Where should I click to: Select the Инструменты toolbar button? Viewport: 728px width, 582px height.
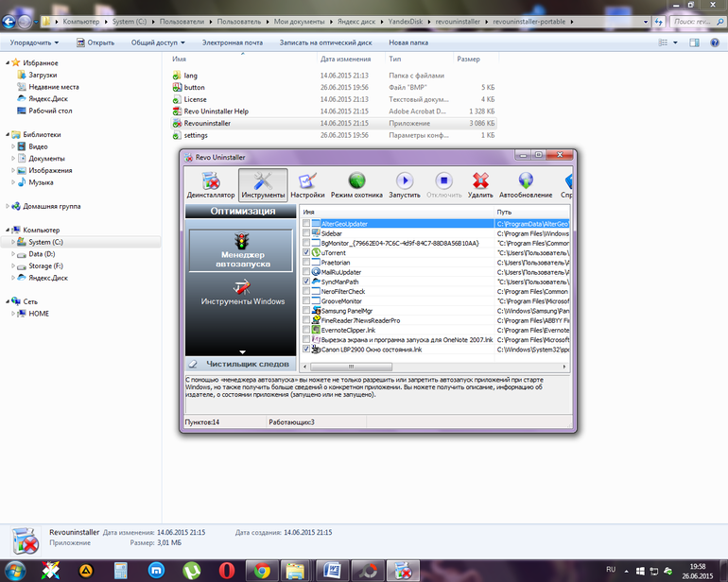(x=263, y=185)
